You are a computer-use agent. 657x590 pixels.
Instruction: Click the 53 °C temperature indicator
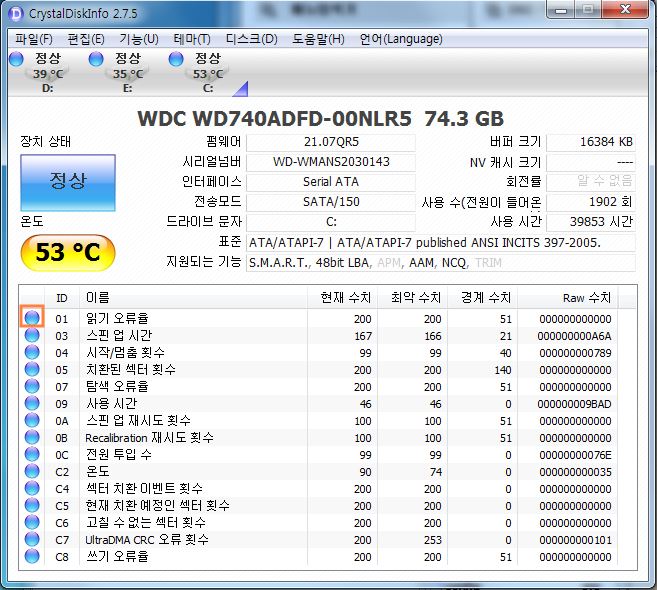68,252
